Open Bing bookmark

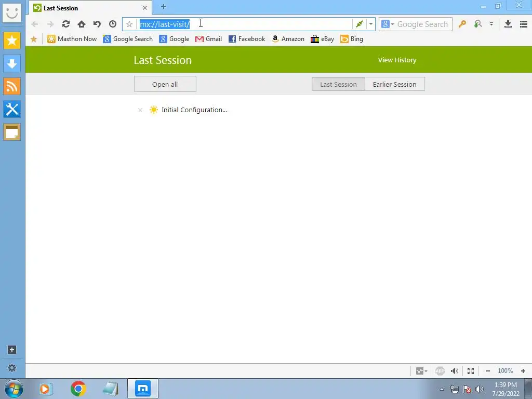coord(352,39)
